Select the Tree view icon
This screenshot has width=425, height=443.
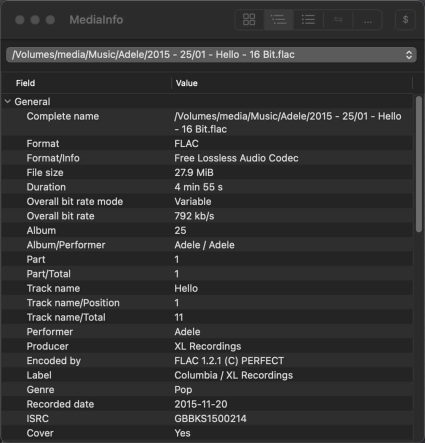pos(279,20)
